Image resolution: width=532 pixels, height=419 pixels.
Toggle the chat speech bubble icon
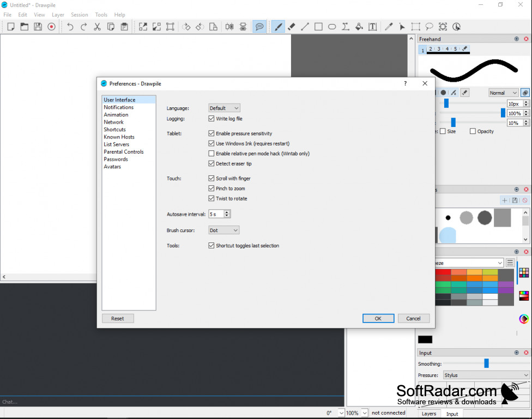[x=259, y=27]
